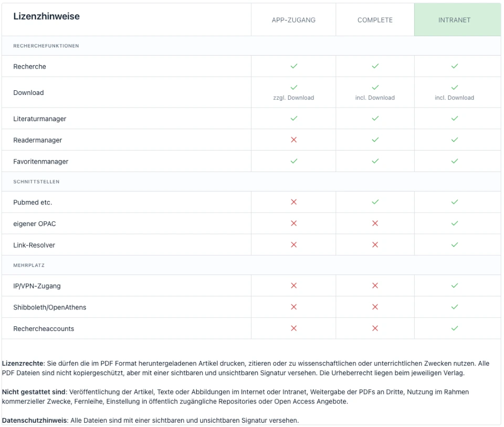Click the red X for Link-Resolver under APP-ZUGANG

(x=293, y=245)
